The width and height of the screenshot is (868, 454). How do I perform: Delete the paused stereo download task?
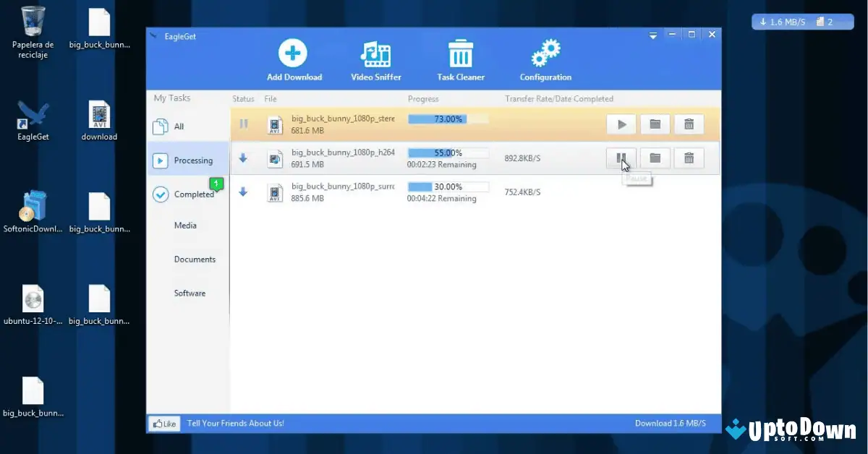(x=689, y=124)
